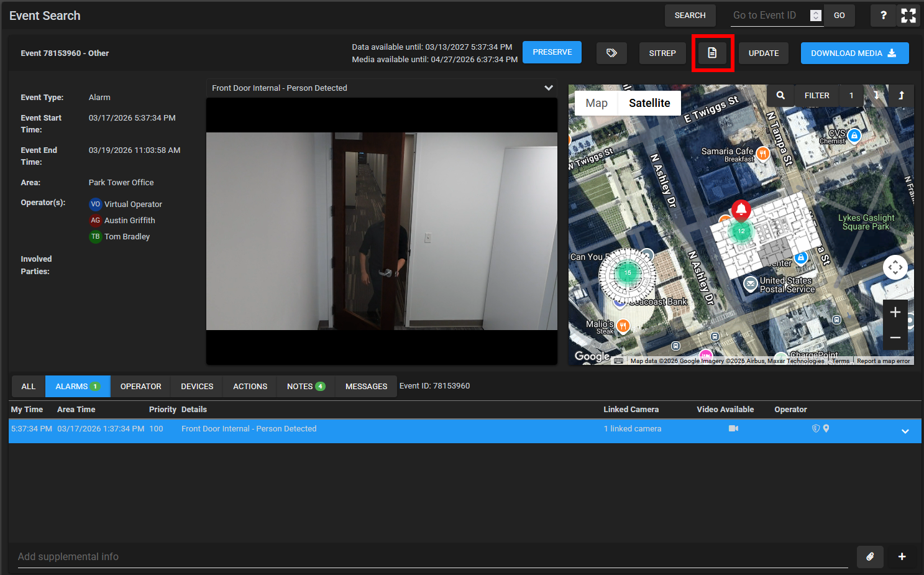Open help with the question mark icon
The width and height of the screenshot is (924, 575).
pos(883,16)
